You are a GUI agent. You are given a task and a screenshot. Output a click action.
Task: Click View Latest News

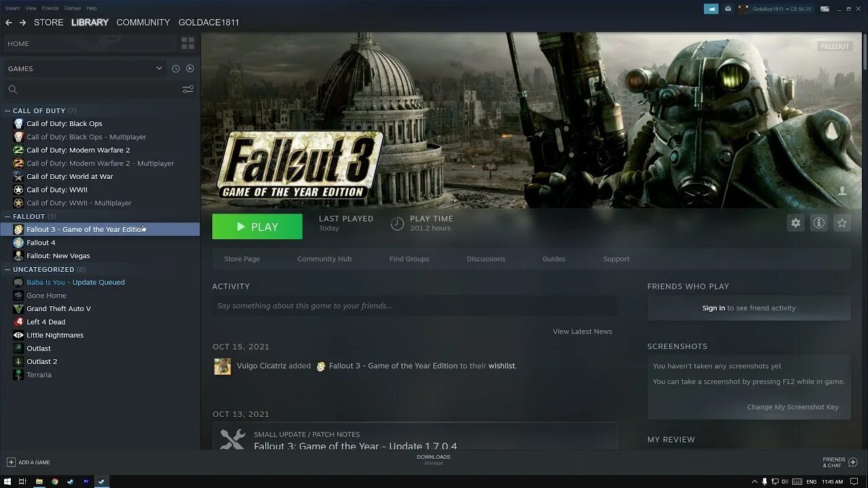[583, 331]
